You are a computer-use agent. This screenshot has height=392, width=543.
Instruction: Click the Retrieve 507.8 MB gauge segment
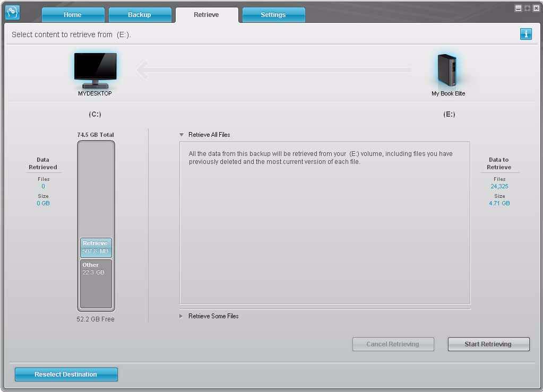point(96,247)
